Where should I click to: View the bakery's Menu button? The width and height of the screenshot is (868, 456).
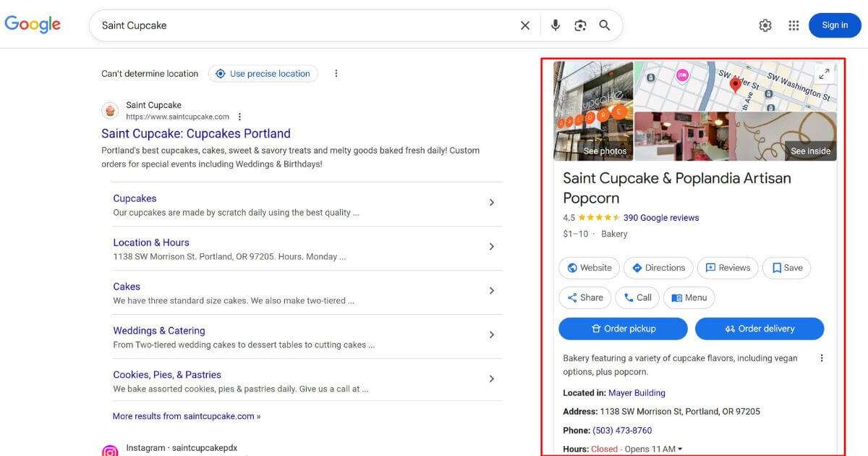689,297
